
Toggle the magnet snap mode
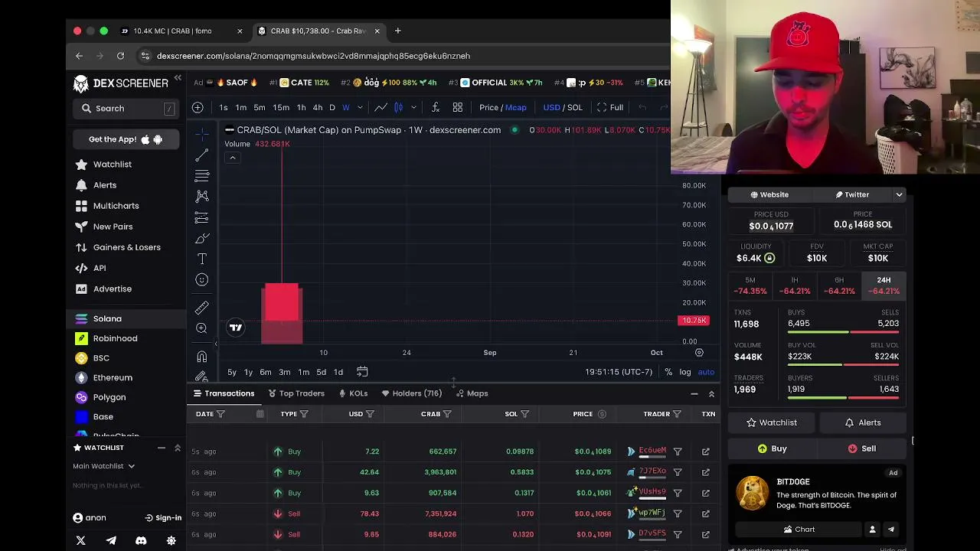[202, 357]
